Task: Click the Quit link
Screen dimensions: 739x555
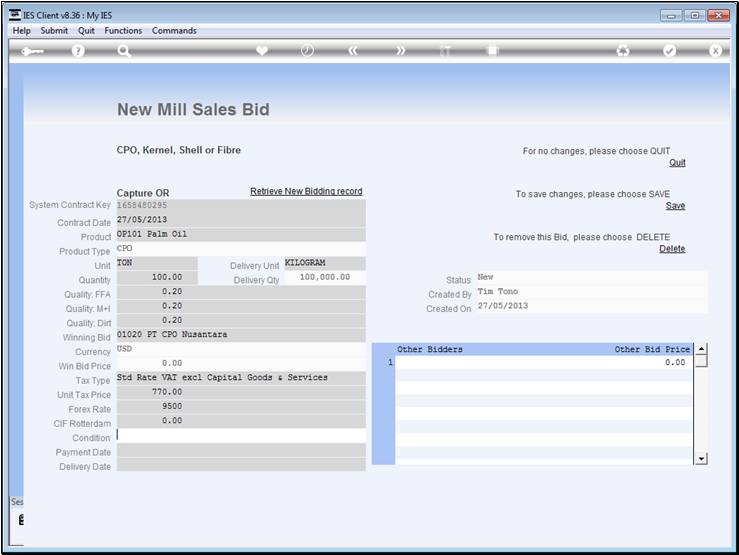Action: click(677, 163)
